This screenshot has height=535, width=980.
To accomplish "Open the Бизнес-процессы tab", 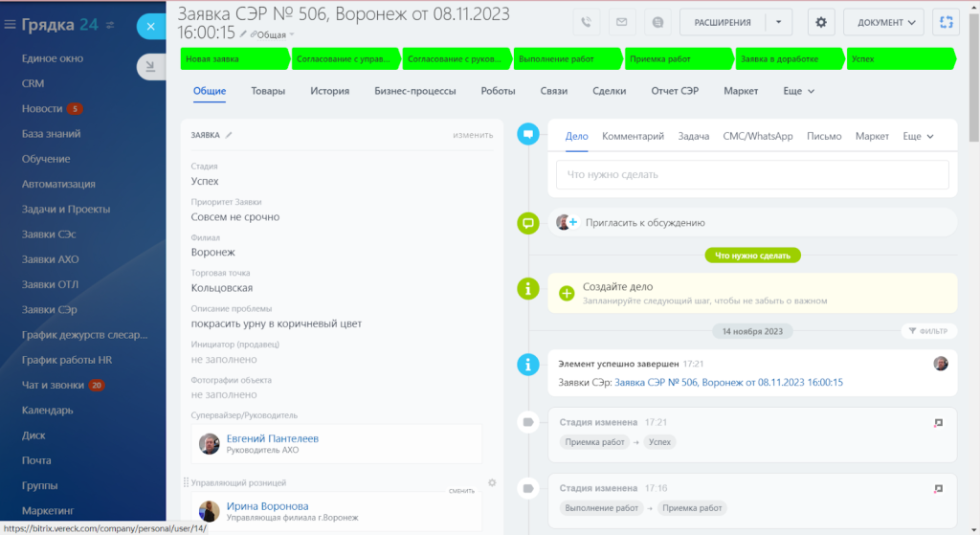I will (x=414, y=91).
